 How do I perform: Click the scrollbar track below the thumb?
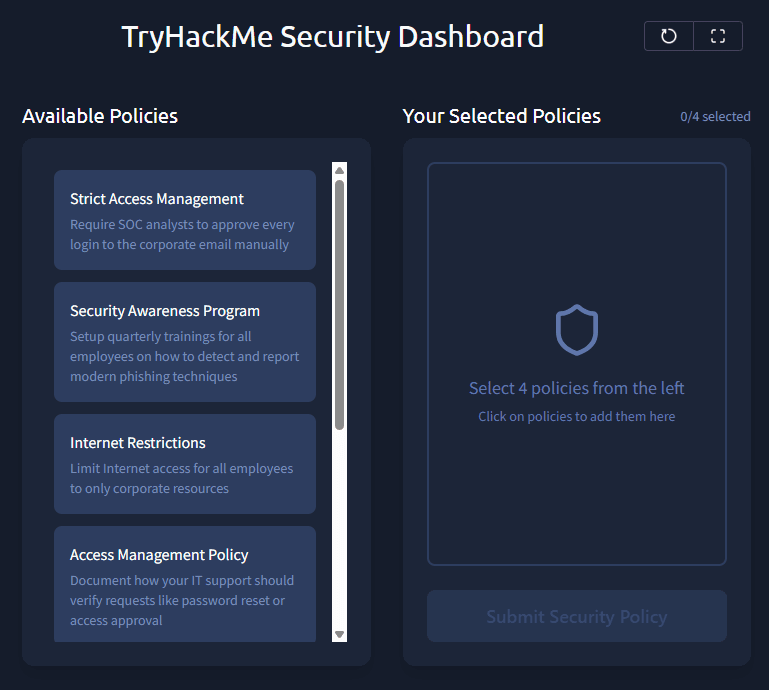click(339, 530)
